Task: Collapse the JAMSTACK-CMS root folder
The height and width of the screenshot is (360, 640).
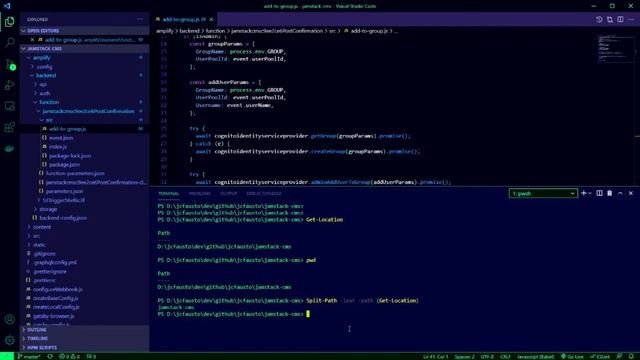Action: pos(84,49)
